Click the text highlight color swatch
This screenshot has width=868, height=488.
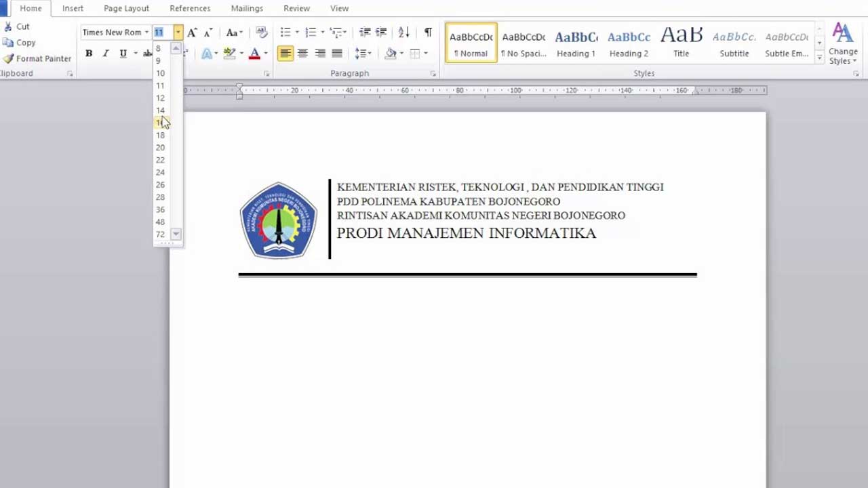pos(229,54)
